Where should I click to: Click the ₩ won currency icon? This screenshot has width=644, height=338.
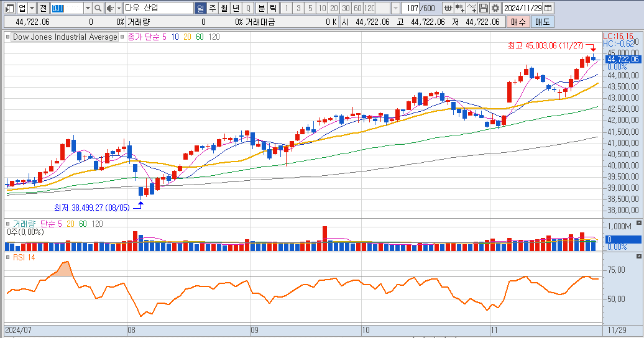click(448, 8)
